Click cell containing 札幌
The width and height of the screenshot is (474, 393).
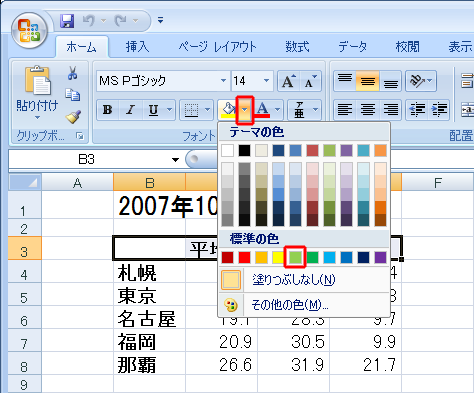pos(149,272)
